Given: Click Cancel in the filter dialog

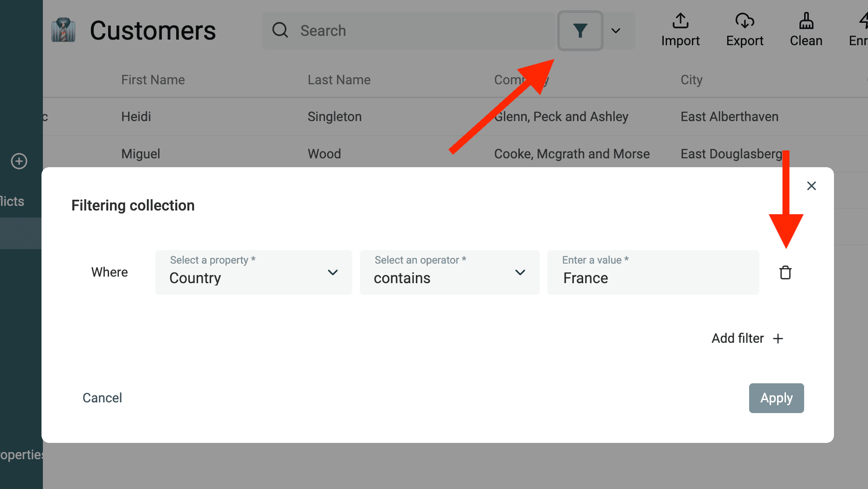Looking at the screenshot, I should (x=102, y=398).
